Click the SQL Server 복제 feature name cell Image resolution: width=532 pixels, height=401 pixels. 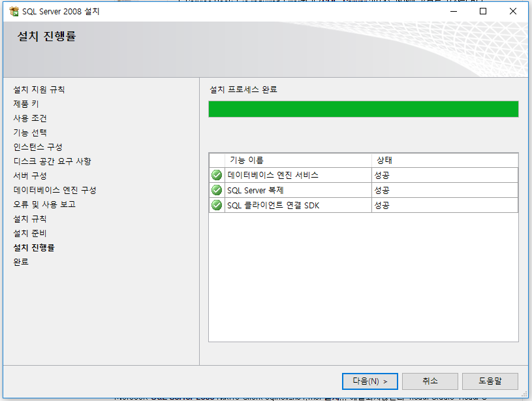(298, 190)
